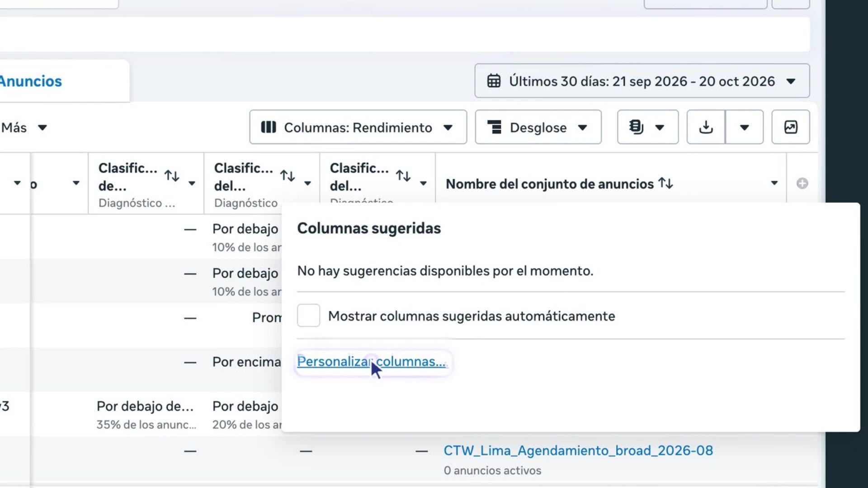Open CTW_Lima_Agendamiento_broad_2026-08 ad set link
This screenshot has width=868, height=488.
578,450
